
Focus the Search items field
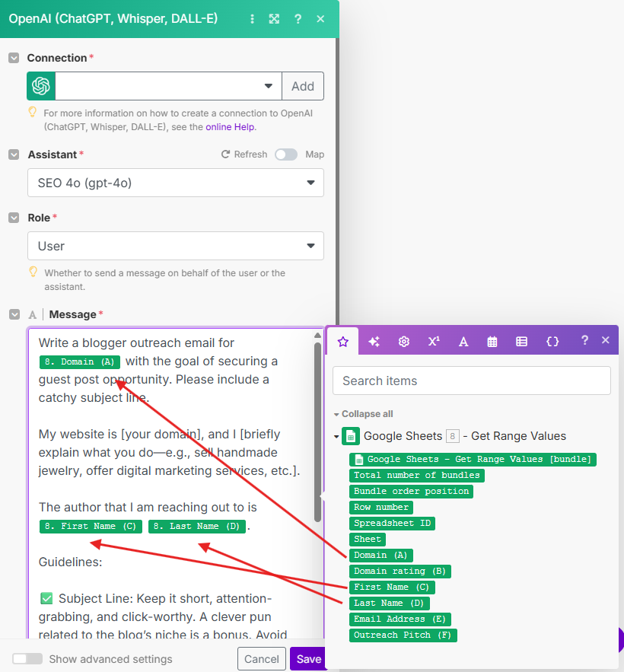click(472, 381)
